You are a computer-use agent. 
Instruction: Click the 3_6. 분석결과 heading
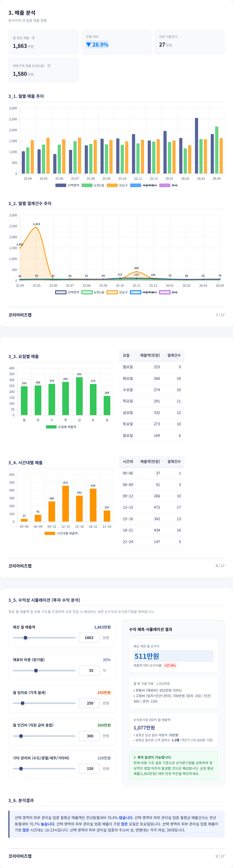pyautogui.click(x=21, y=800)
